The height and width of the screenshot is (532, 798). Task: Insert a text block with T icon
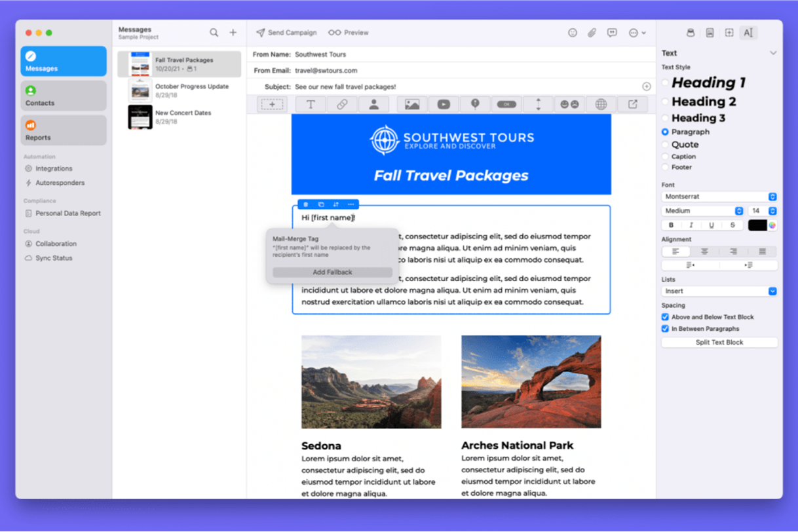pos(311,104)
